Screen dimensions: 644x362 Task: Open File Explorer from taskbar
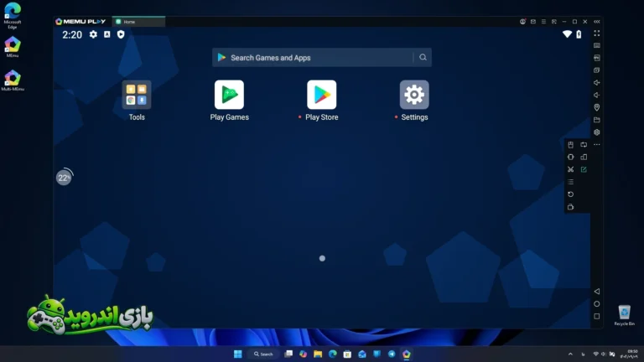(x=318, y=354)
